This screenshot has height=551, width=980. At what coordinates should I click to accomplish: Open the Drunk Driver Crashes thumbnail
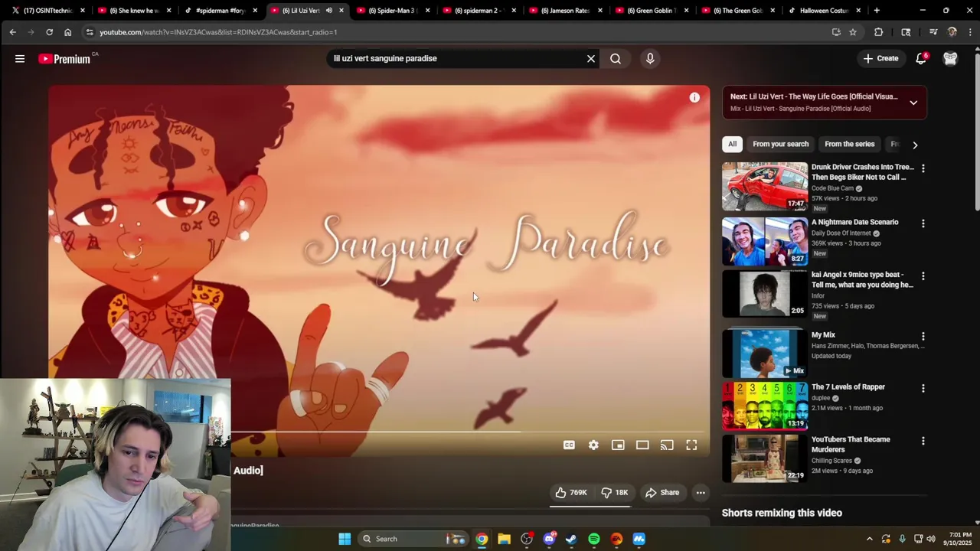(x=765, y=187)
